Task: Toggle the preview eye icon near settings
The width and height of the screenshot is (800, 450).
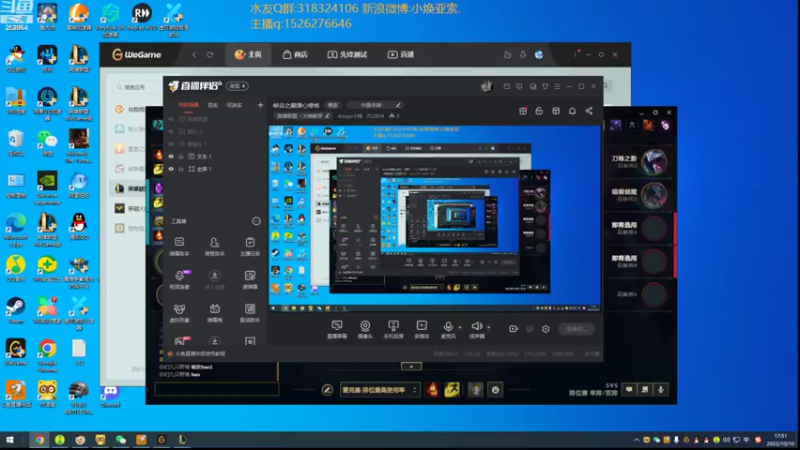Action: point(530,329)
